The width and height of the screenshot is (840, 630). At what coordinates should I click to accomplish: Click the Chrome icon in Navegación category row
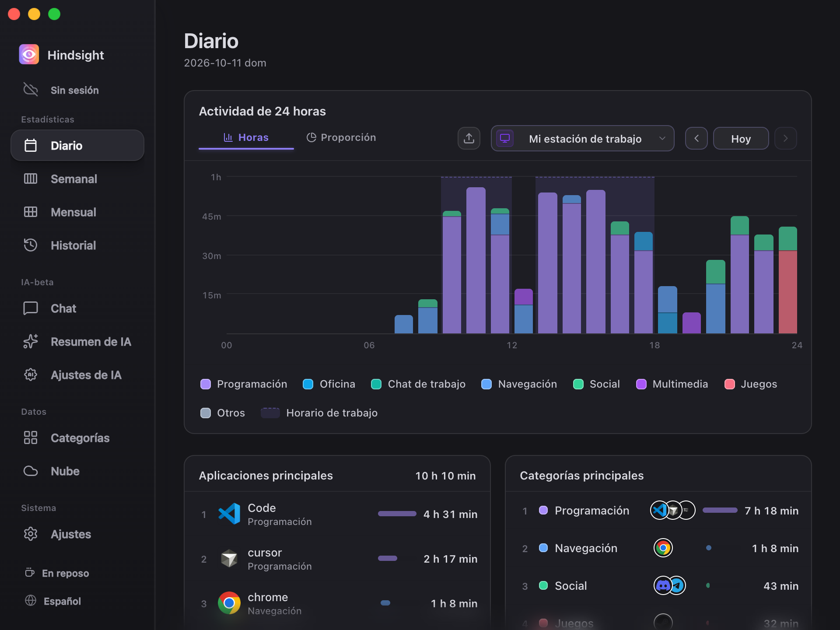(x=663, y=548)
